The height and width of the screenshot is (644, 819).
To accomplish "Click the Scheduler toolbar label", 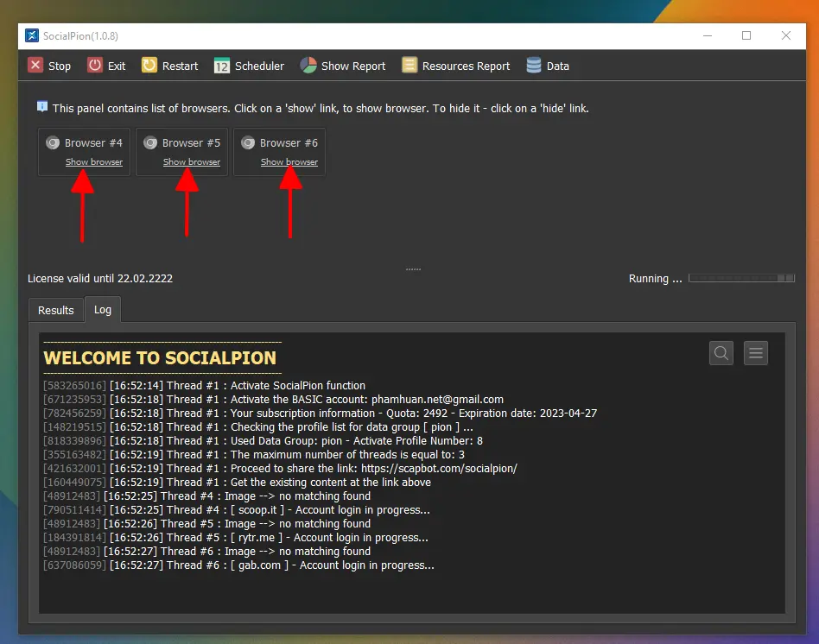I will pyautogui.click(x=259, y=66).
